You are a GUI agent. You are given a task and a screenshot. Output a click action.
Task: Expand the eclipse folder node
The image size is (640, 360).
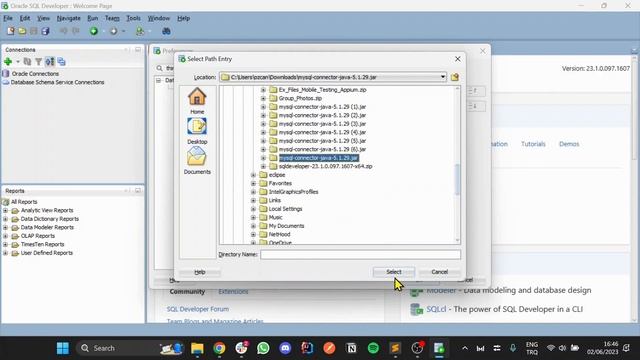[x=253, y=175]
